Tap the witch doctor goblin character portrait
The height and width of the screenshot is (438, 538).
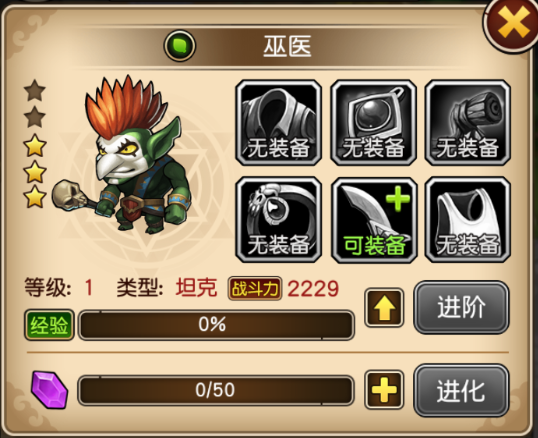coord(125,154)
